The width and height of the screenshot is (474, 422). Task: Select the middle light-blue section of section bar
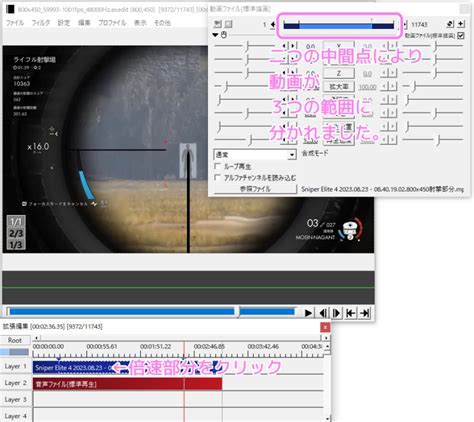coord(335,25)
